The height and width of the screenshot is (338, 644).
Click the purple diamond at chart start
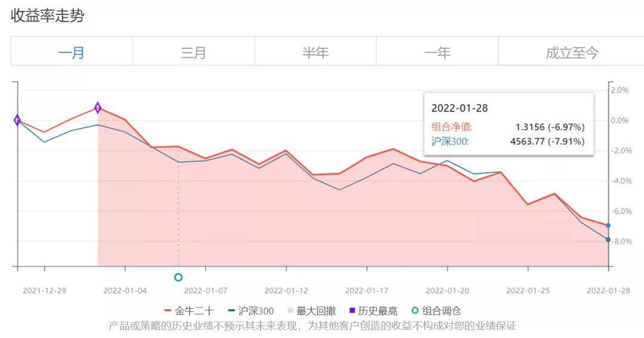[17, 120]
